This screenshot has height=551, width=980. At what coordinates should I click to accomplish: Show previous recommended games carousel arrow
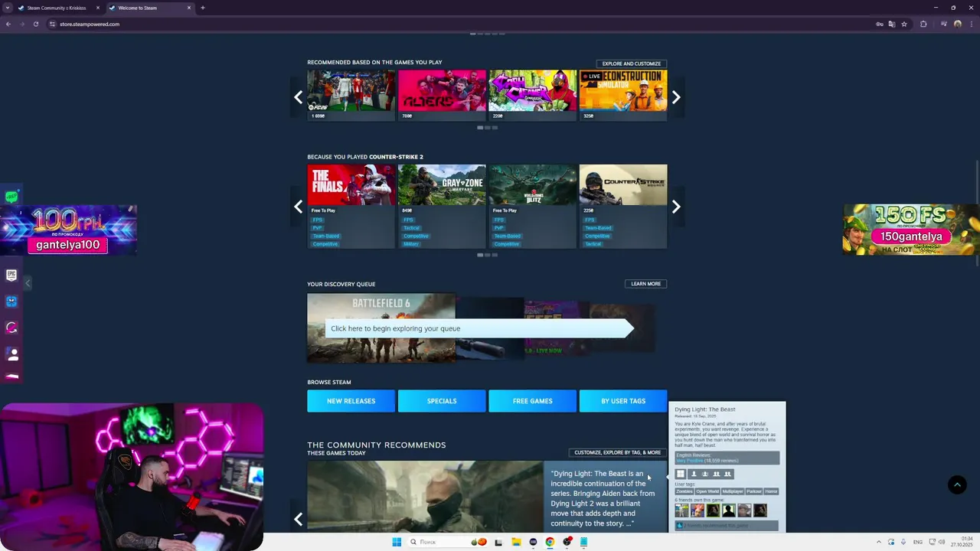point(299,97)
